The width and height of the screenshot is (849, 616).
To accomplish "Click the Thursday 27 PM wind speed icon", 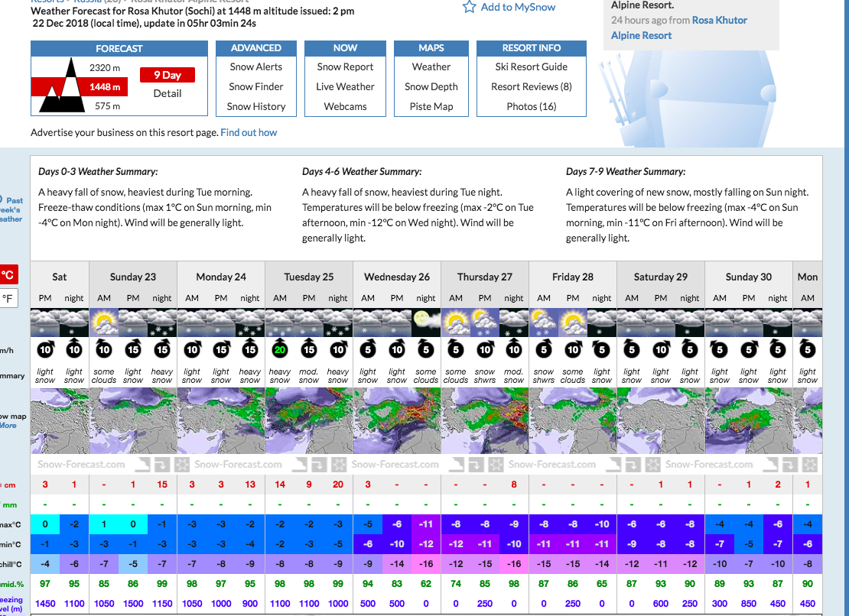I will pos(485,349).
